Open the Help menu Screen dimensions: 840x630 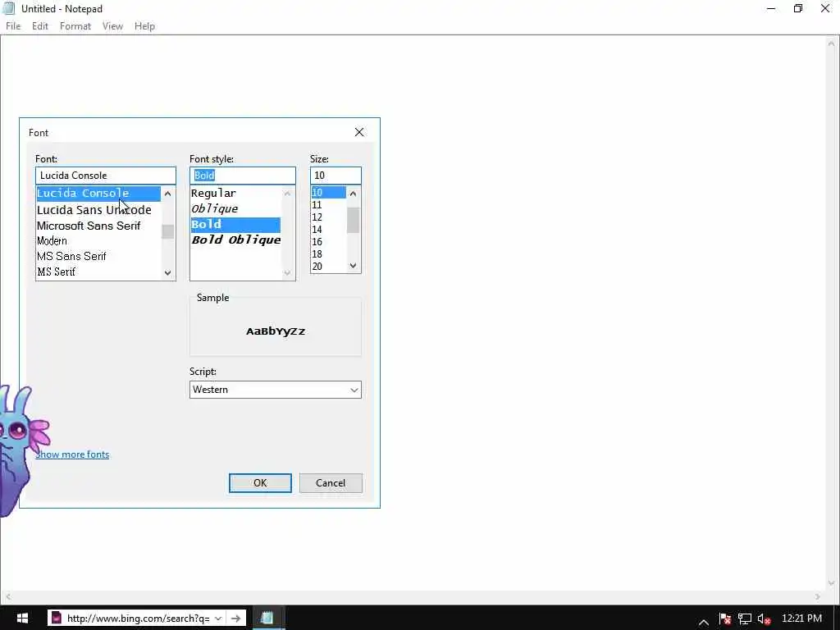(144, 25)
